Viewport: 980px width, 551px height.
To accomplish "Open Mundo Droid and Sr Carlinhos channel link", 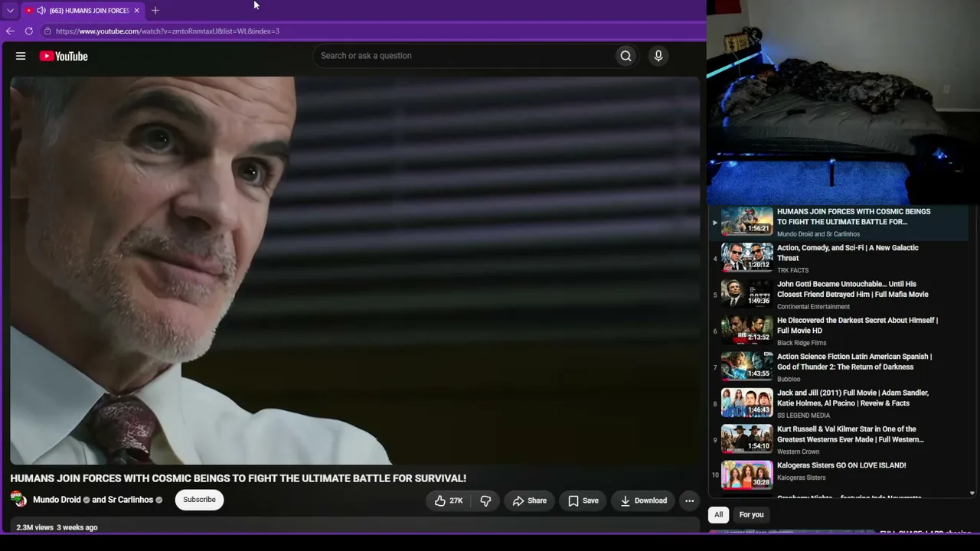I will point(93,500).
